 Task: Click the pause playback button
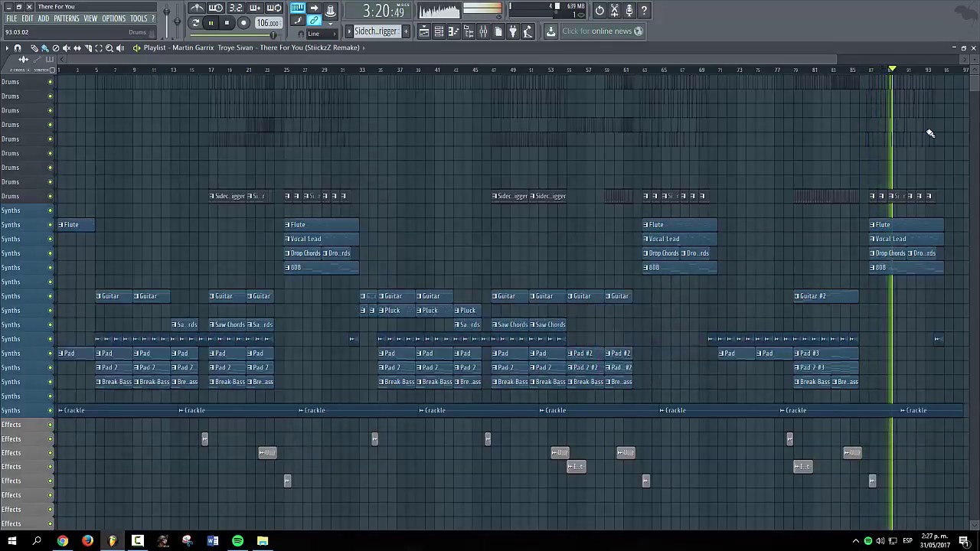point(211,23)
